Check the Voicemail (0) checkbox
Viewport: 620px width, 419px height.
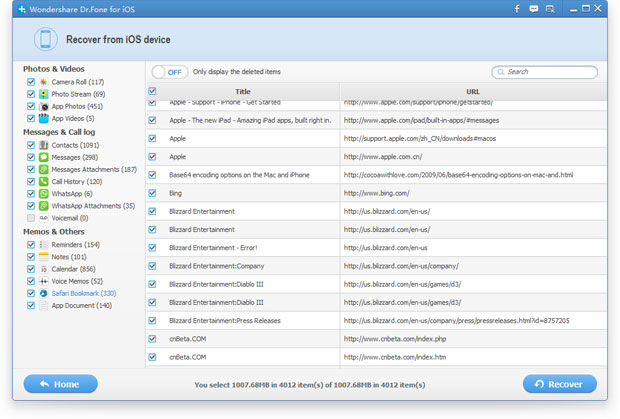click(31, 218)
